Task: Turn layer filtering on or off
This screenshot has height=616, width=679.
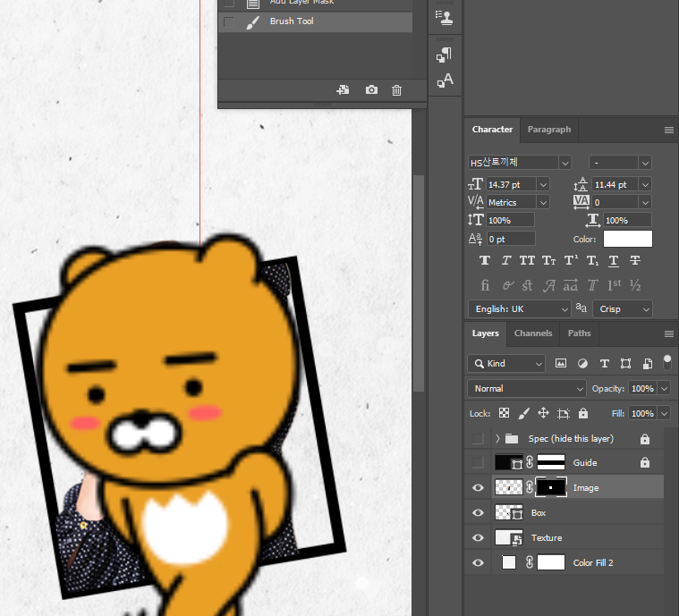Action: pos(667,363)
